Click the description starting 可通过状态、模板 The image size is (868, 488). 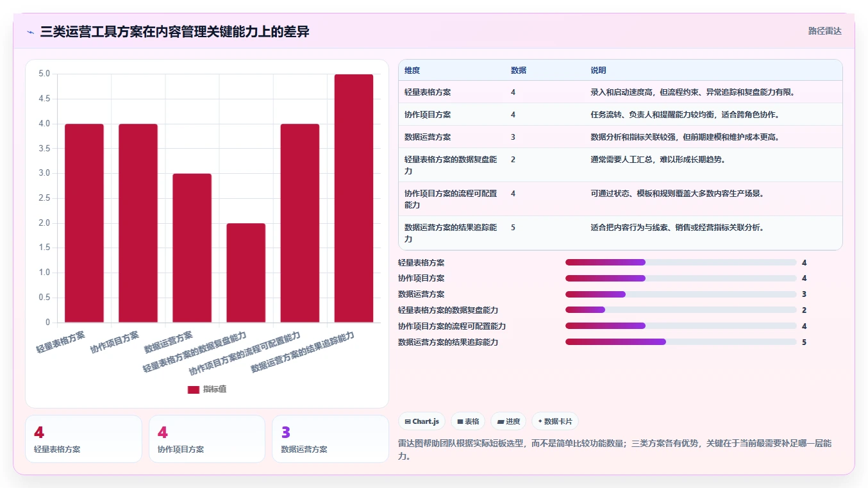(x=677, y=194)
